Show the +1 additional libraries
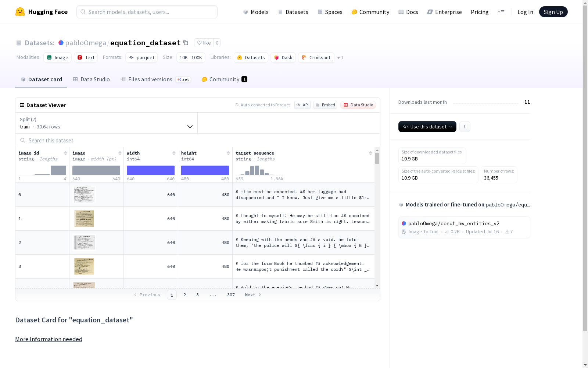Image resolution: width=588 pixels, height=368 pixels. click(340, 57)
